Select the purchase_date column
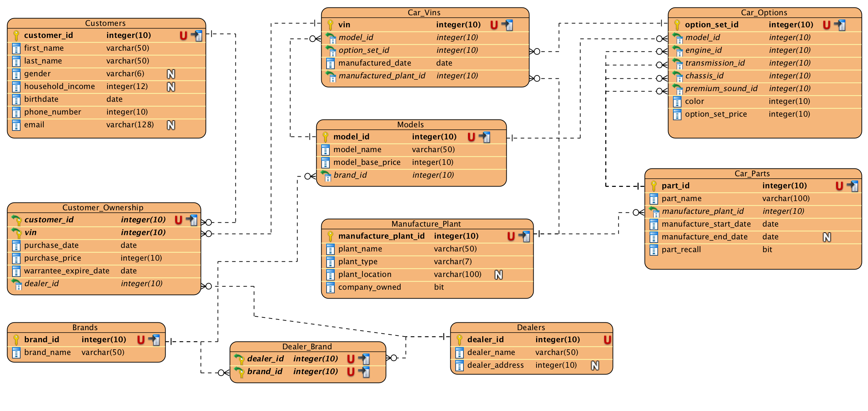Image resolution: width=868 pixels, height=411 pixels. (104, 245)
